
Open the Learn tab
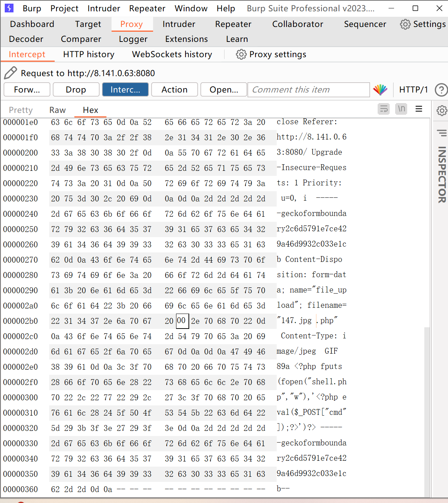click(x=237, y=39)
